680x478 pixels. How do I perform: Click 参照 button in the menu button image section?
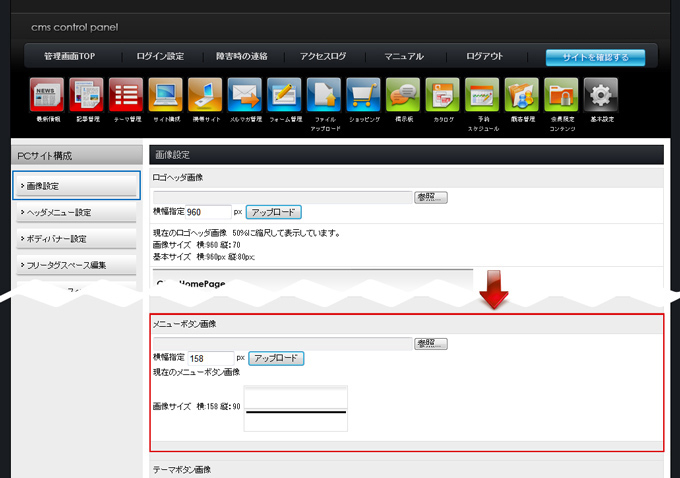click(431, 343)
